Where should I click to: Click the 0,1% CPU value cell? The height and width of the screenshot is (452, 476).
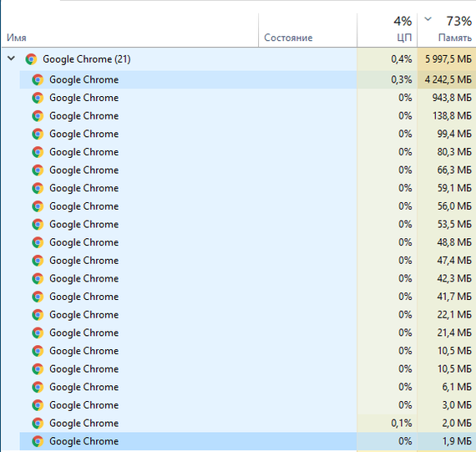pyautogui.click(x=387, y=423)
